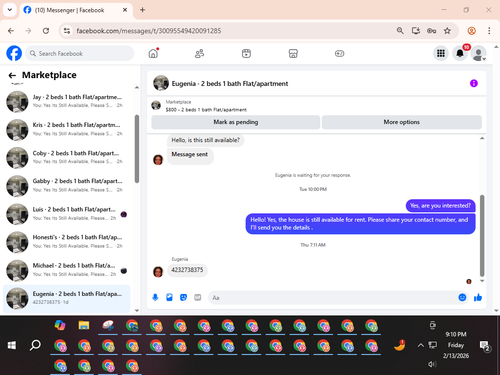This screenshot has width=500, height=375.
Task: Bookmark this page star icon
Action: (447, 31)
